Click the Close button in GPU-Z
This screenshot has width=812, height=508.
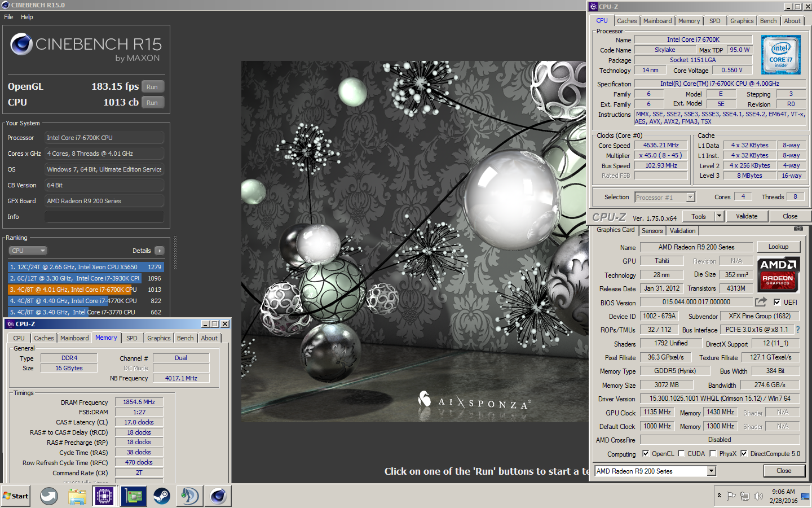tap(784, 471)
